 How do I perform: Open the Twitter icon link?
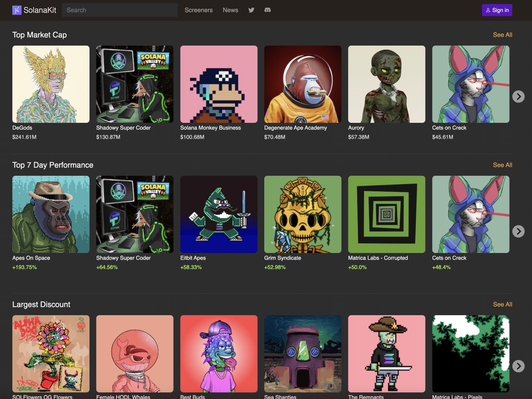click(x=251, y=10)
